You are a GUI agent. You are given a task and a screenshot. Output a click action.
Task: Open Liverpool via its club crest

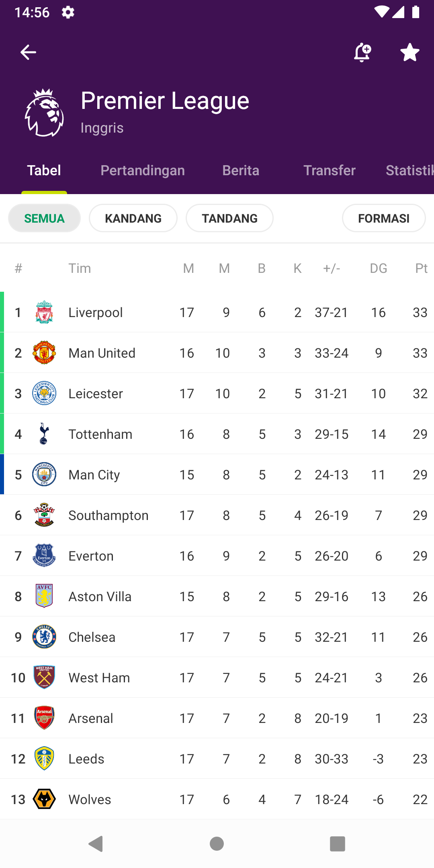click(44, 312)
